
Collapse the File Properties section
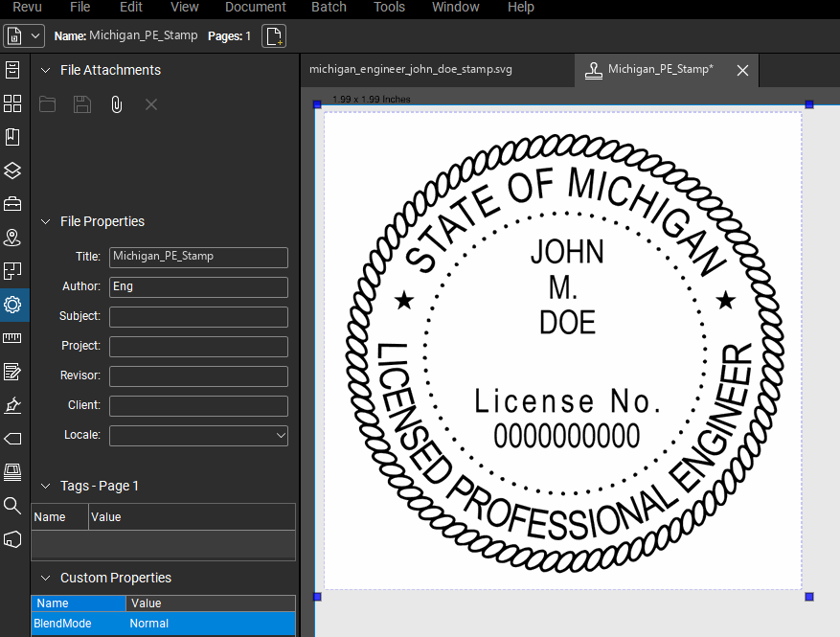pos(46,221)
